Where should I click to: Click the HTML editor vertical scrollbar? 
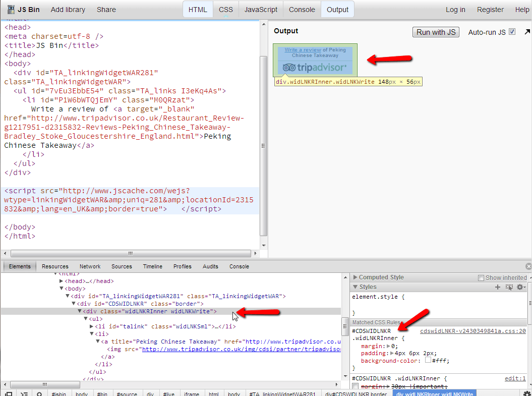click(263, 145)
